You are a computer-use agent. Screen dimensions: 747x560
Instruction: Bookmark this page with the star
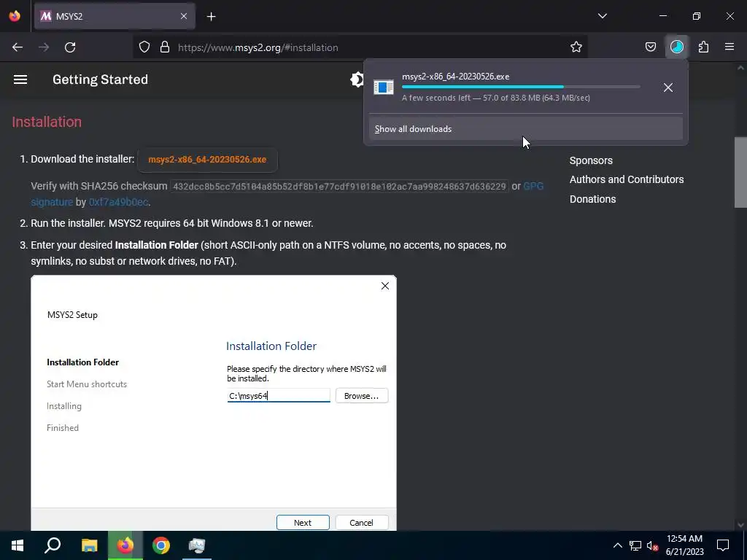click(x=576, y=47)
